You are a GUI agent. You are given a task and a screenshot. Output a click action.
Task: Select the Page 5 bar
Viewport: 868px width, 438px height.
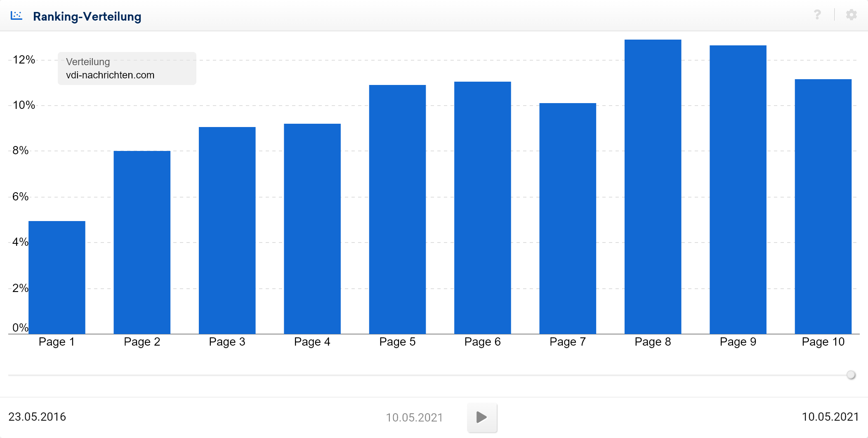[397, 210]
